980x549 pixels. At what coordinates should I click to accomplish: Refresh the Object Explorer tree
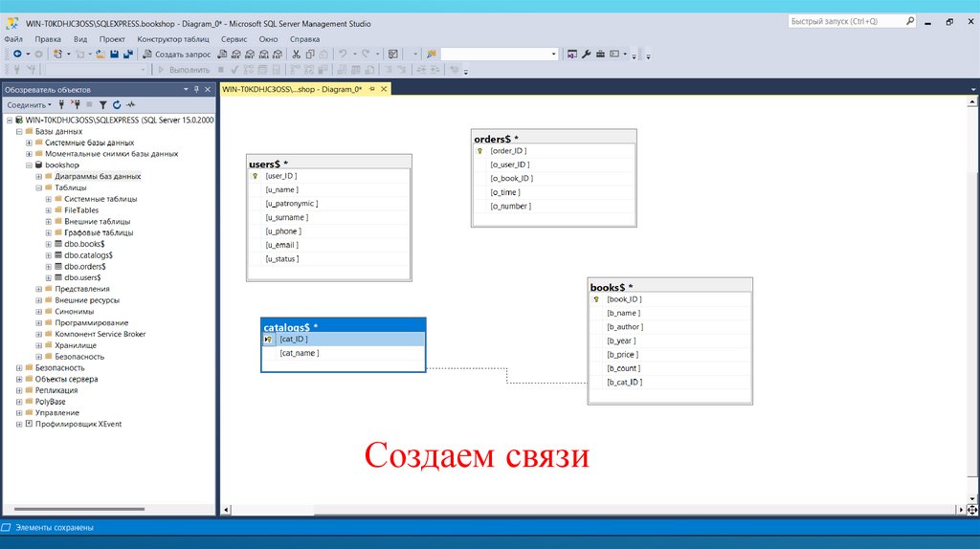click(x=117, y=104)
